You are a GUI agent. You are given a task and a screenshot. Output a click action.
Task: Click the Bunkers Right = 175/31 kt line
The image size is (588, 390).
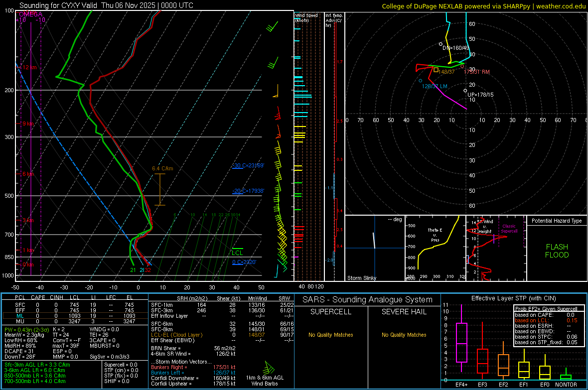click(x=193, y=367)
